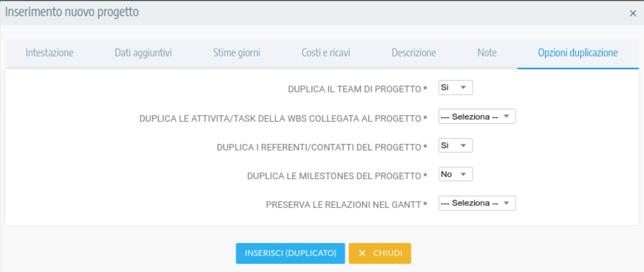This screenshot has height=272, width=644.
Task: Close the Inserimento nuovo progetto dialog
Action: [633, 13]
